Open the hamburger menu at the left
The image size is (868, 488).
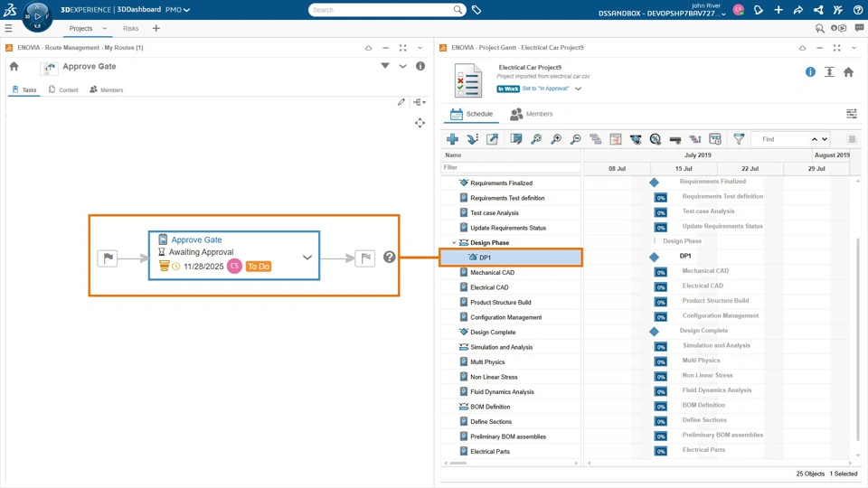click(8, 28)
